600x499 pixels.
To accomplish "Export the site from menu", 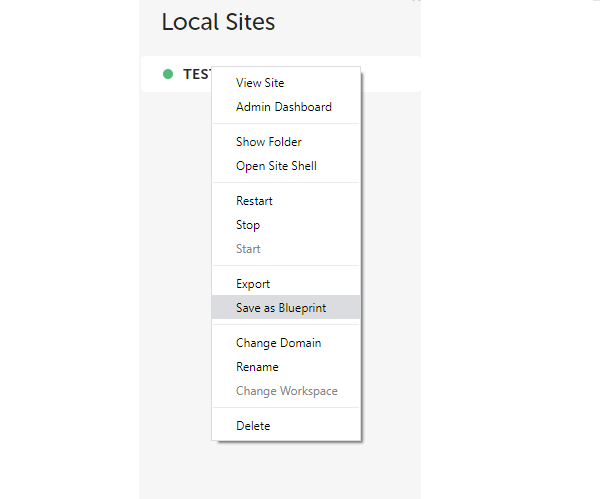I will [x=253, y=284].
